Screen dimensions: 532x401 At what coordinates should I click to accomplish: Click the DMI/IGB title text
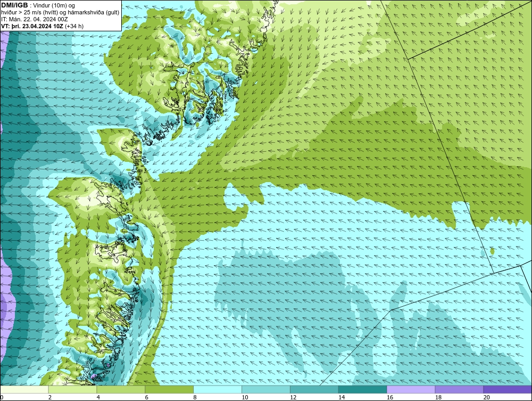14,5
